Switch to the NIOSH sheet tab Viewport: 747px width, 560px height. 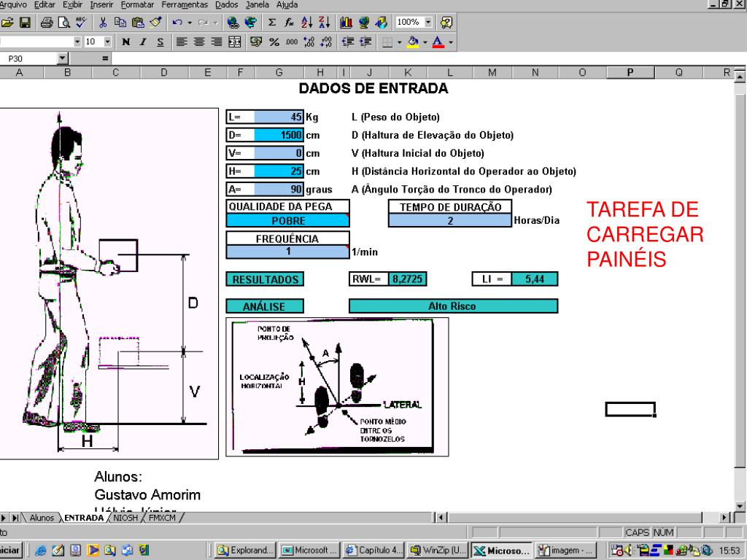[x=125, y=518]
